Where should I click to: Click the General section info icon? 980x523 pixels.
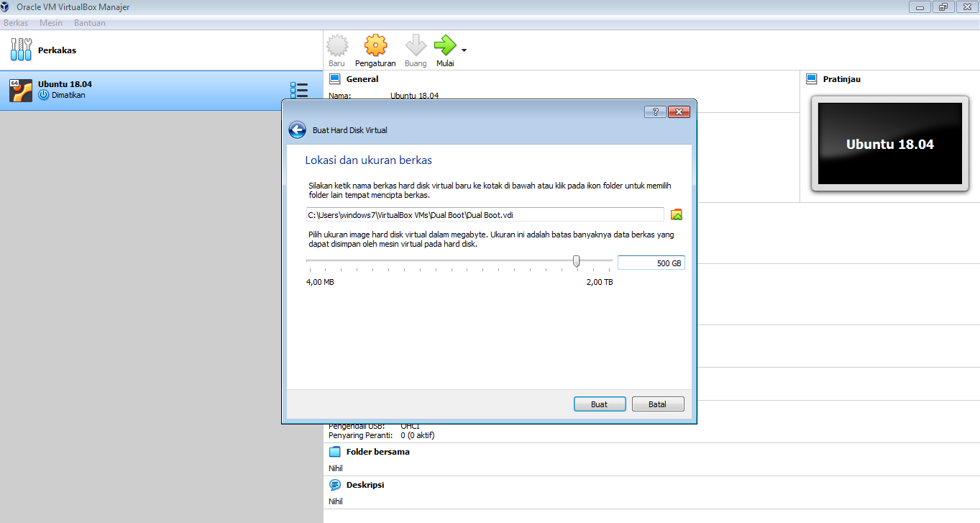tap(335, 78)
